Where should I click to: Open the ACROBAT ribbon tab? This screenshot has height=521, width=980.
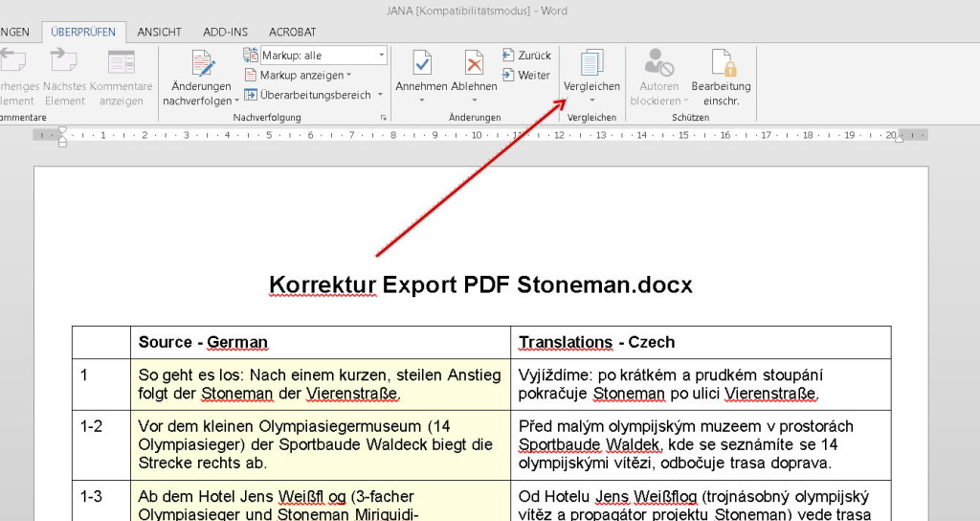tap(293, 32)
